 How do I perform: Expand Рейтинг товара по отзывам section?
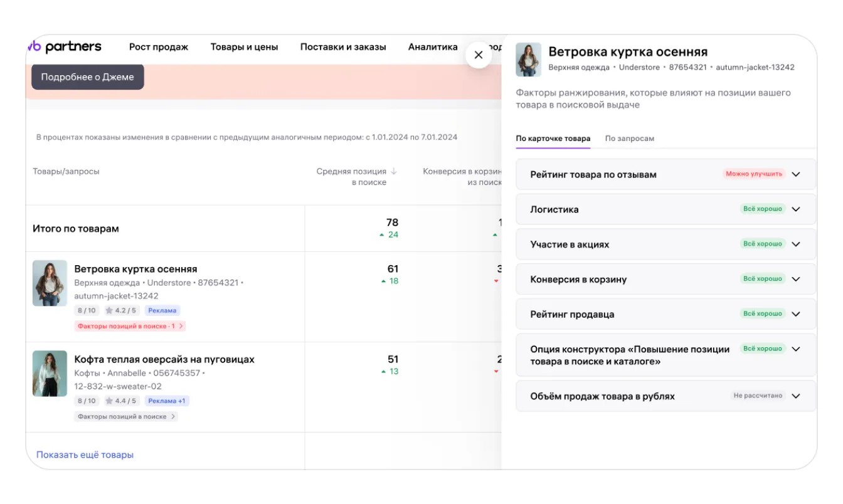[796, 174]
